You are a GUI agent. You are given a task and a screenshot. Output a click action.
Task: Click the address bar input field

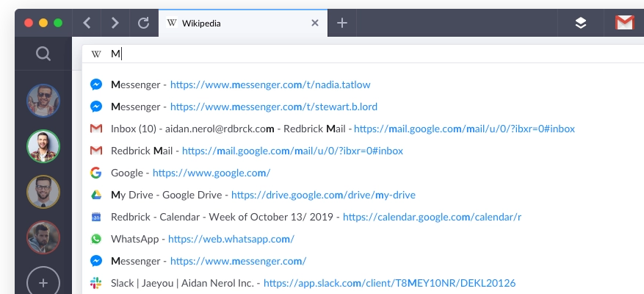[367, 54]
